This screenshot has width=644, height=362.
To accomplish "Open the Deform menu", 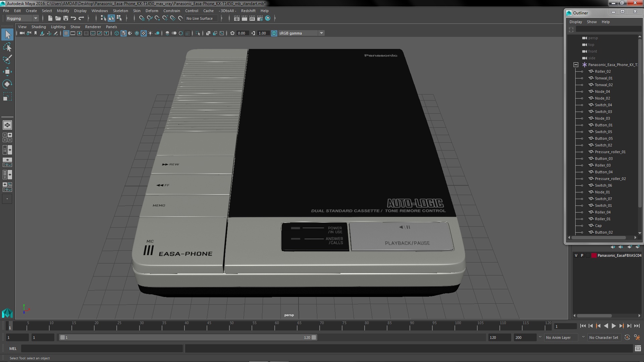I will click(152, 11).
